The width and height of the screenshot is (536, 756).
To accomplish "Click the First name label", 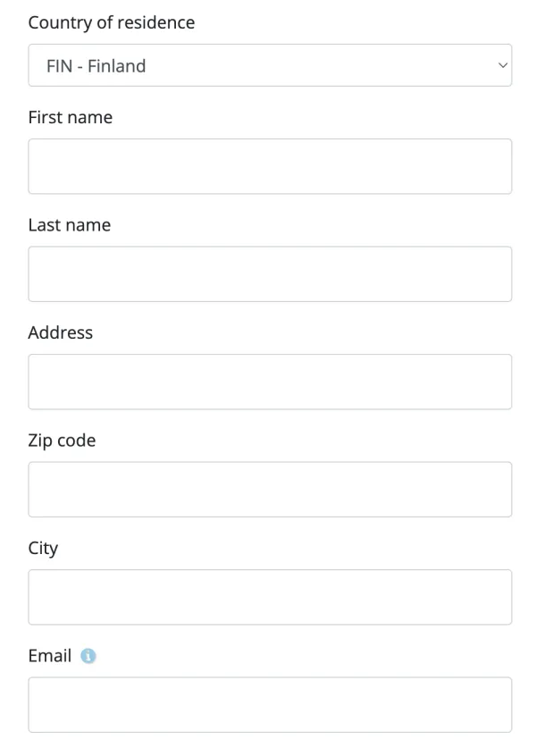I will 71,117.
